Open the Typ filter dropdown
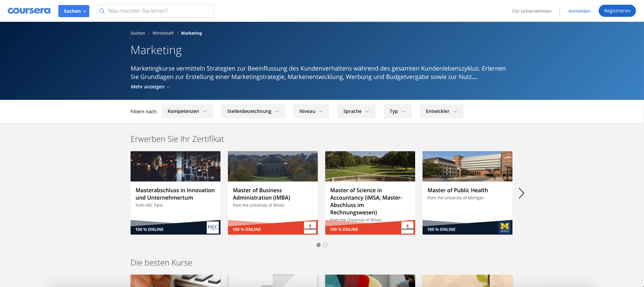This screenshot has height=287, width=644. pos(398,111)
